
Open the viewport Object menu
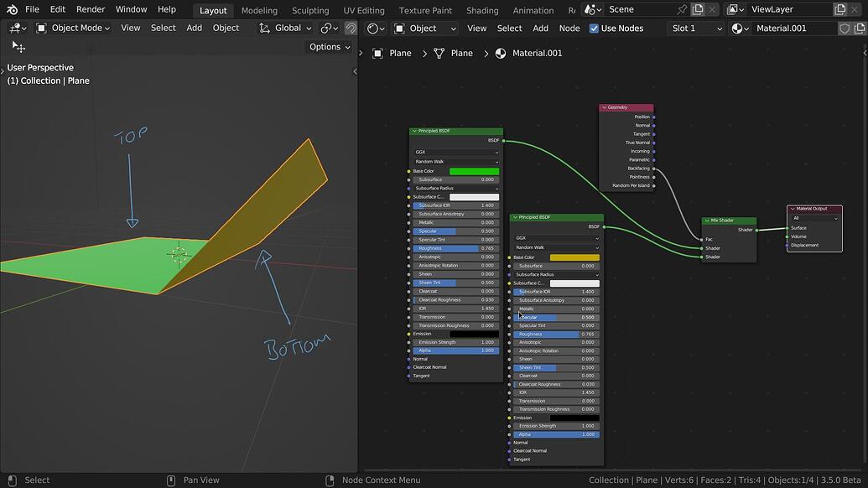coord(226,28)
